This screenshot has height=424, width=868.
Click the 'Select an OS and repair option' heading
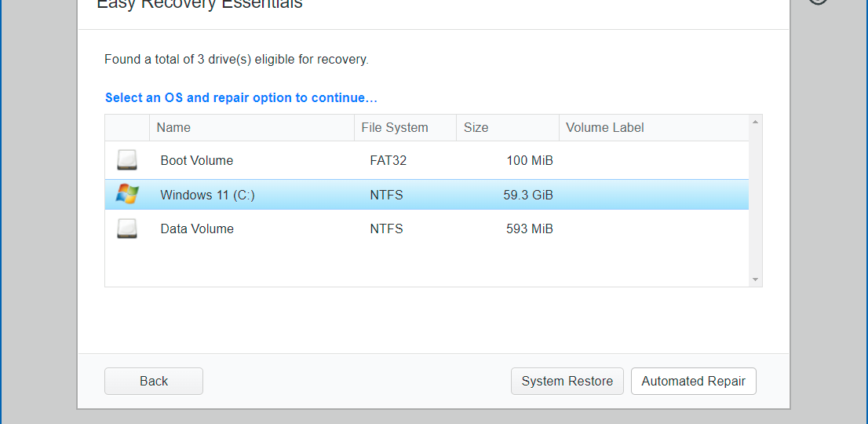point(242,98)
